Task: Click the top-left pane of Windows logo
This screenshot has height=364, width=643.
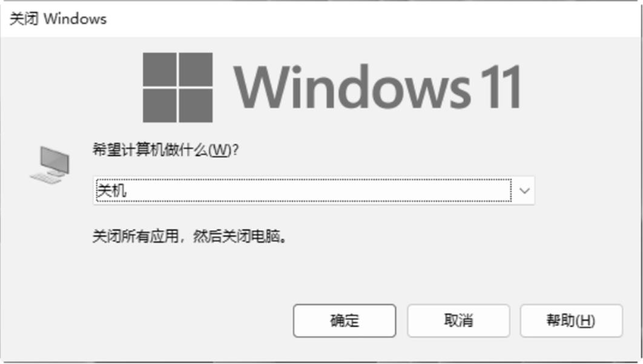Action: click(x=159, y=69)
